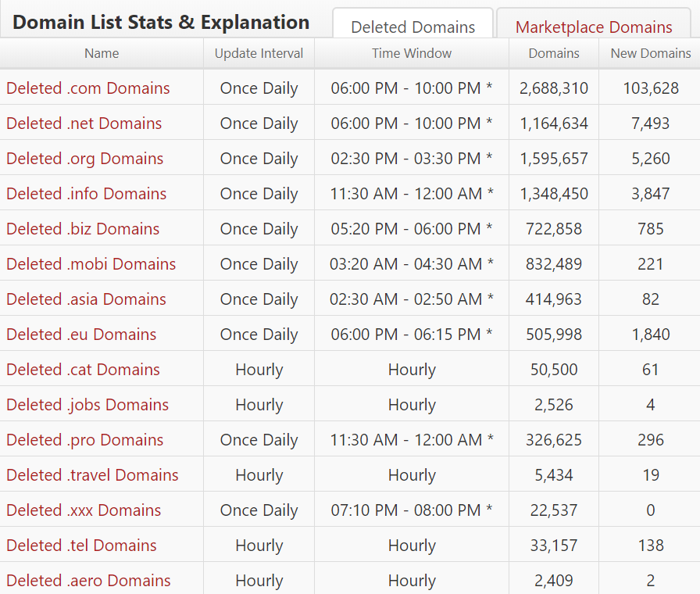
Task: Select the 832,489 domains cell
Action: (x=554, y=264)
